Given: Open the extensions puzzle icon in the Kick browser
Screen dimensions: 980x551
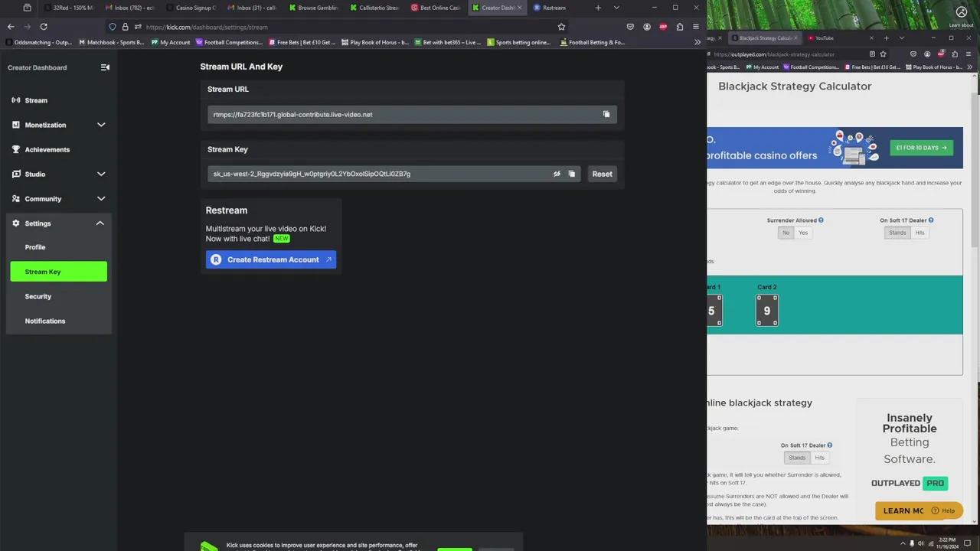Looking at the screenshot, I should [x=679, y=27].
